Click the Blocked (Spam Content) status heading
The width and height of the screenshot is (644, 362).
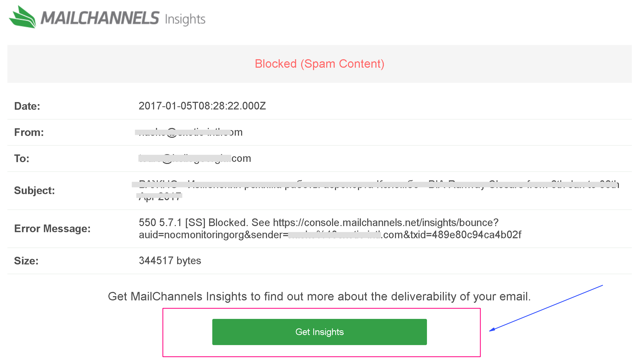pyautogui.click(x=319, y=64)
